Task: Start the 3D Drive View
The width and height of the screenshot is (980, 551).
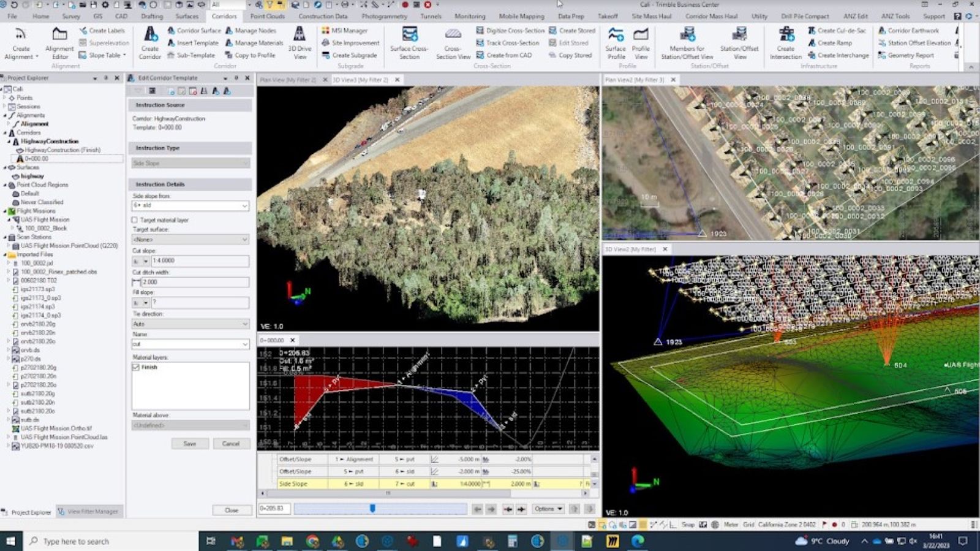Action: pyautogui.click(x=300, y=43)
